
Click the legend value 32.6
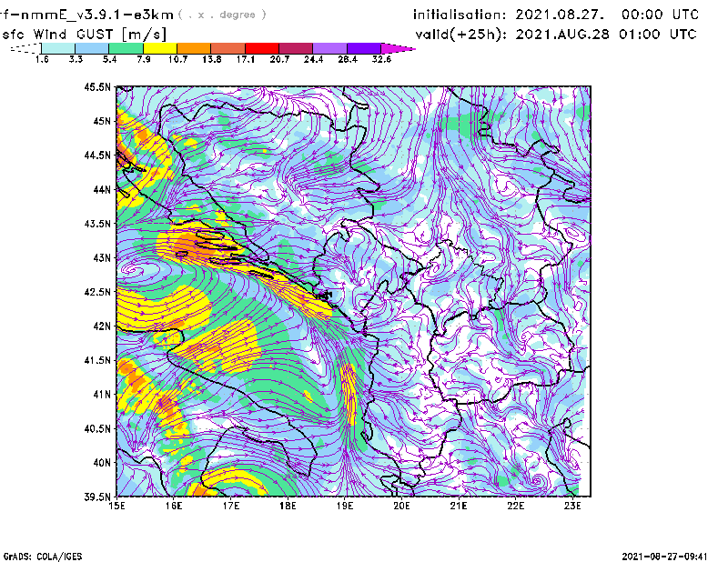pyautogui.click(x=381, y=59)
